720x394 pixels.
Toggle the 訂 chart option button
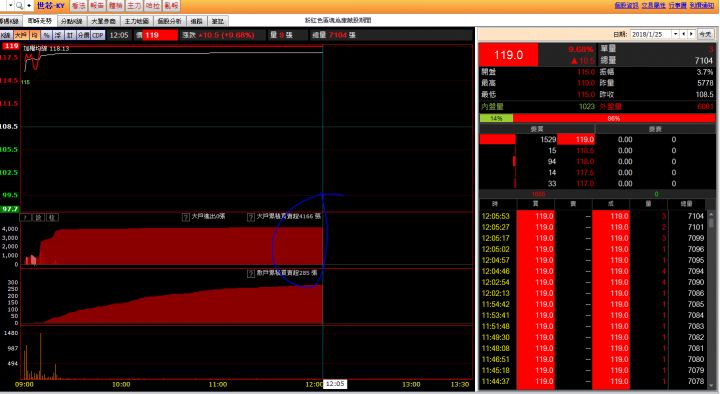(x=70, y=35)
